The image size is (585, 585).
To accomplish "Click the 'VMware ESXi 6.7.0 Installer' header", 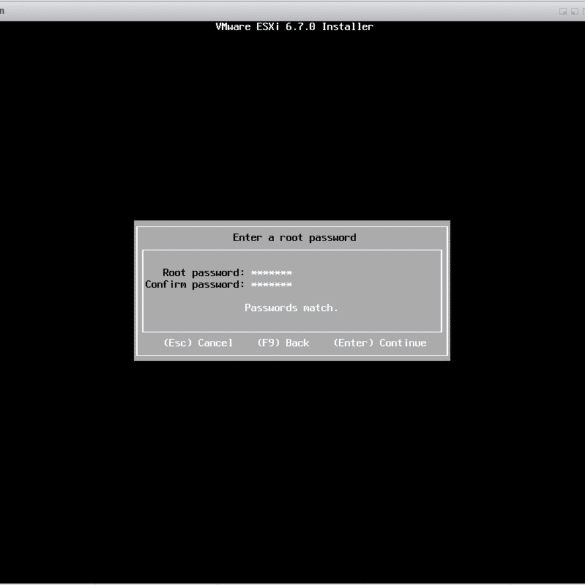I will [294, 27].
